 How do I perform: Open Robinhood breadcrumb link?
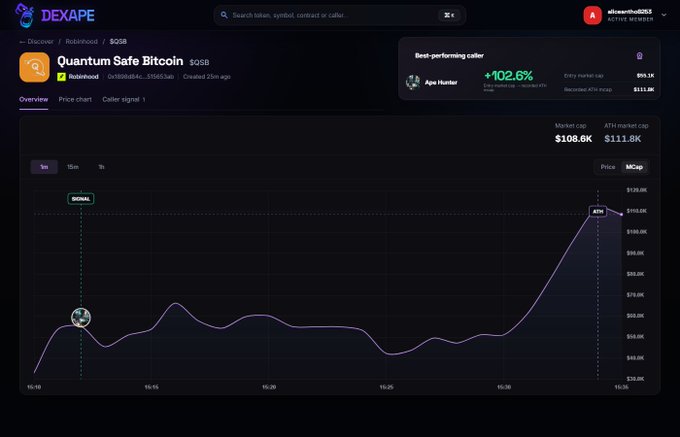tap(82, 42)
